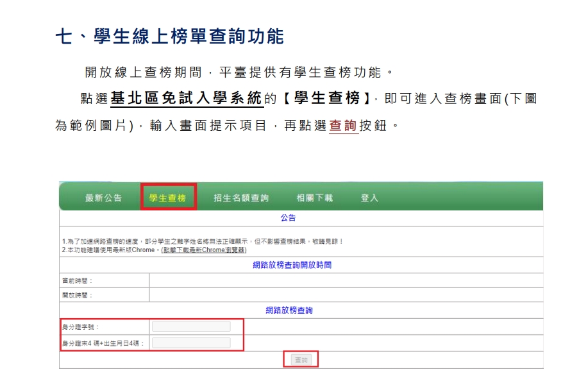Click the first notice line about 難字姓名
Viewport: 588px width, 383px height.
click(203, 242)
